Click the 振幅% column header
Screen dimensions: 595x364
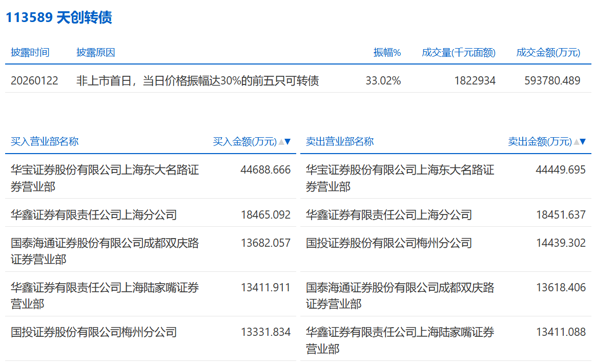(387, 52)
